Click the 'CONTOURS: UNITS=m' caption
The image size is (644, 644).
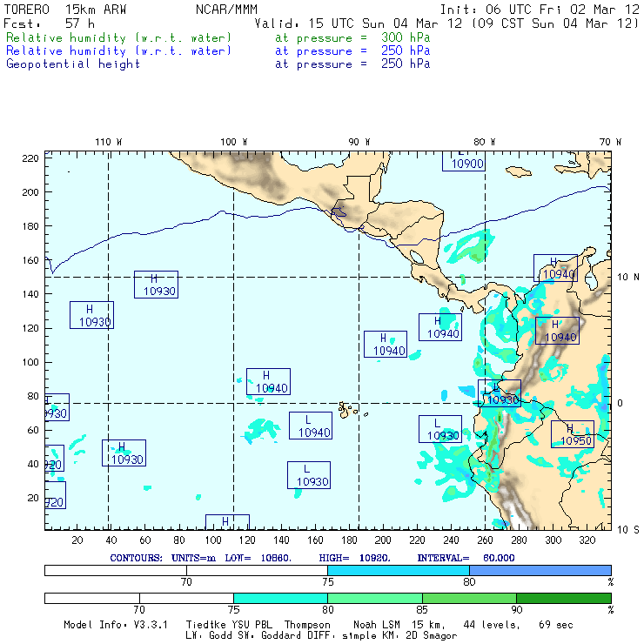point(163,558)
